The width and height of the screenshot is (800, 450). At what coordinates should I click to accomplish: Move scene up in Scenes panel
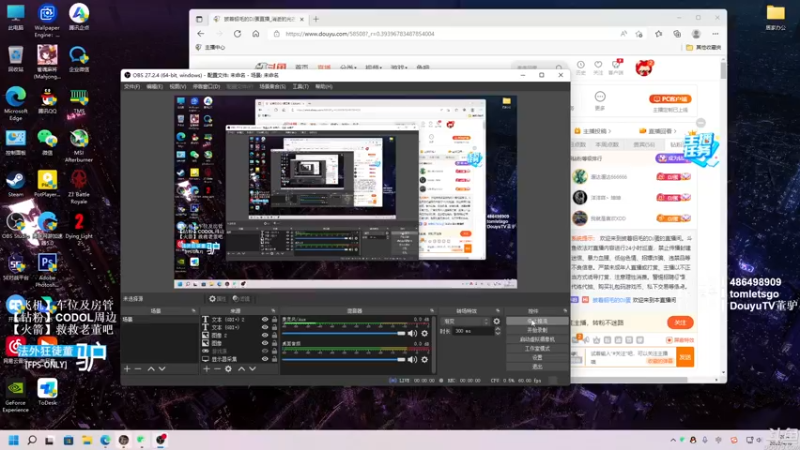[x=151, y=368]
